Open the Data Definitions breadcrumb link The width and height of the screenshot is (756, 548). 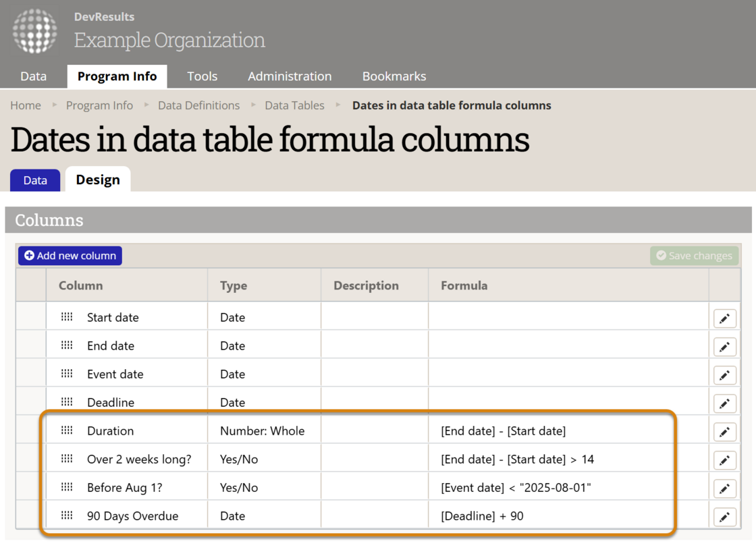tap(198, 105)
